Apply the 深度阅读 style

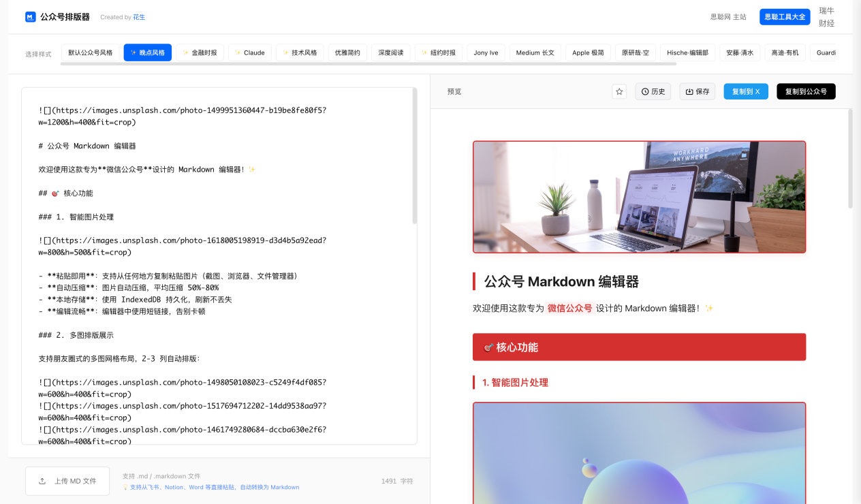(x=391, y=52)
